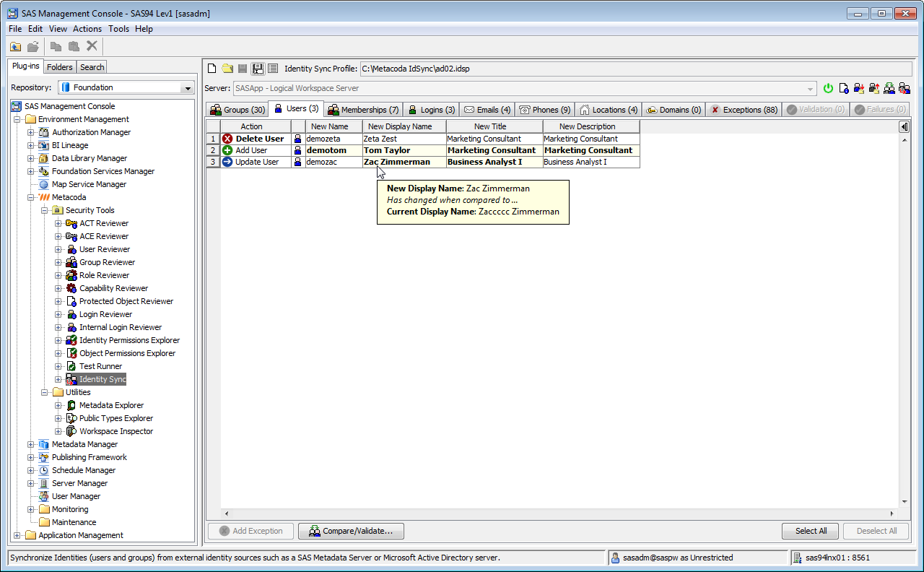The height and width of the screenshot is (572, 924).
Task: Click the blue Update User action icon
Action: coord(227,162)
